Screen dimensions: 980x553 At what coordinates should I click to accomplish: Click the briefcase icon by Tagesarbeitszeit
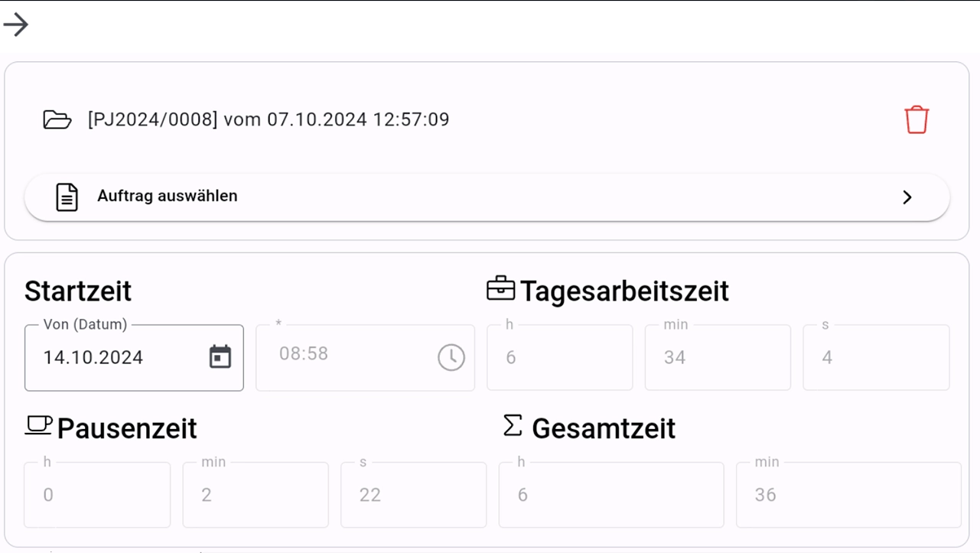click(x=501, y=288)
